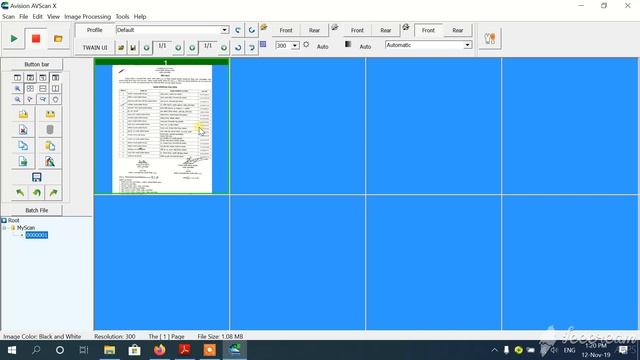Click the brightness sun icon next to resolution
The height and width of the screenshot is (360, 640).
click(306, 45)
